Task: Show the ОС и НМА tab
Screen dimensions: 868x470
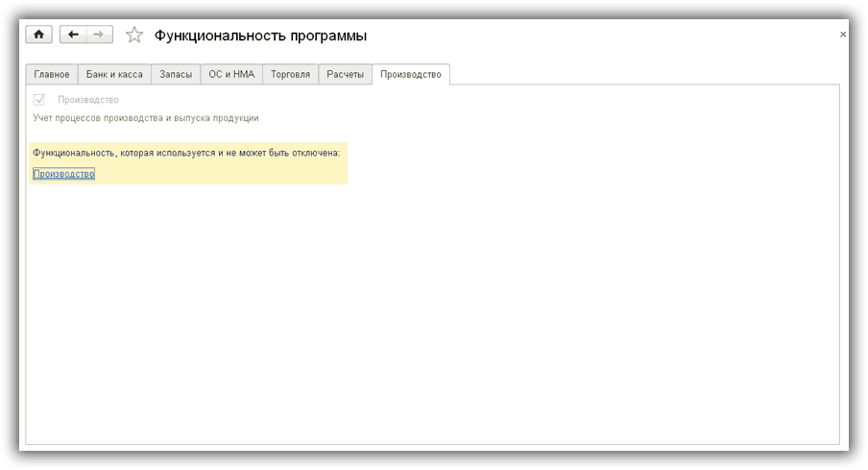Action: coord(232,74)
